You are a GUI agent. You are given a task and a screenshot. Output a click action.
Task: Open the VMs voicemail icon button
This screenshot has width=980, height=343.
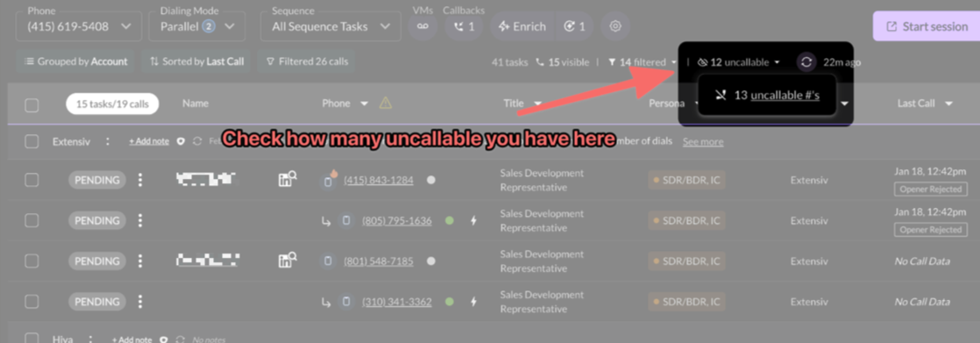pyautogui.click(x=423, y=27)
